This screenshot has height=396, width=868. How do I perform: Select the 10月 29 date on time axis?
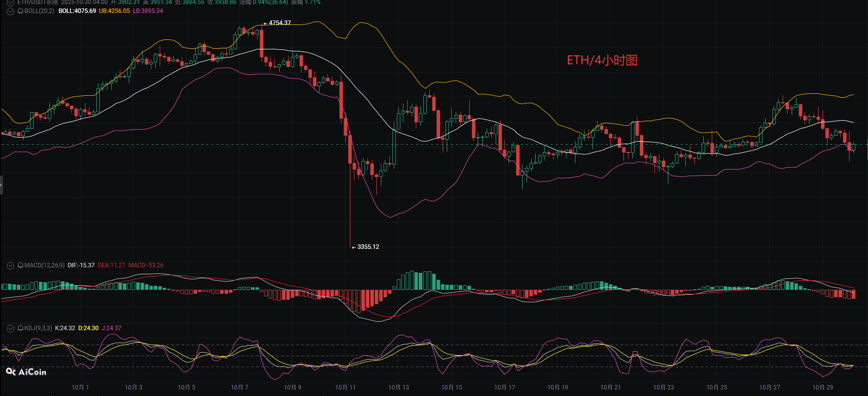coord(823,388)
